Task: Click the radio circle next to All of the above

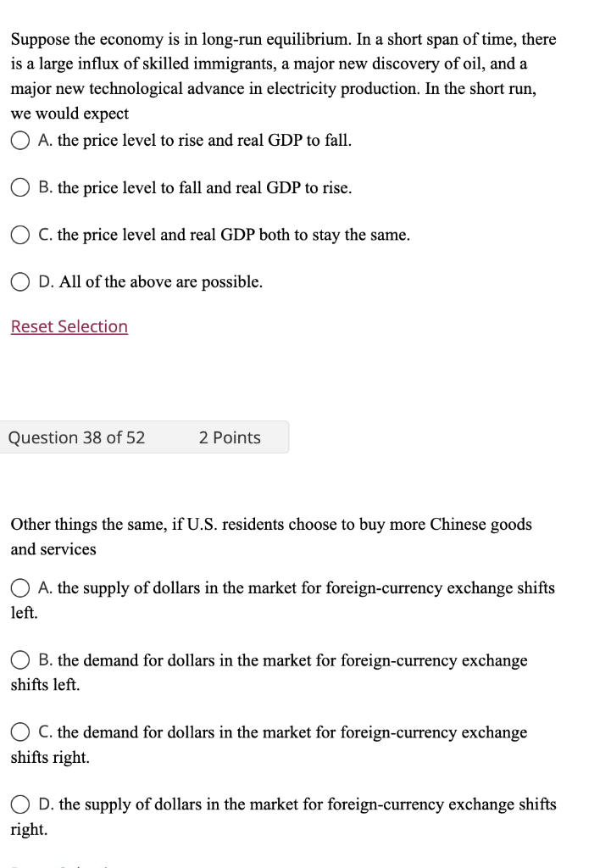Action: pyautogui.click(x=19, y=281)
